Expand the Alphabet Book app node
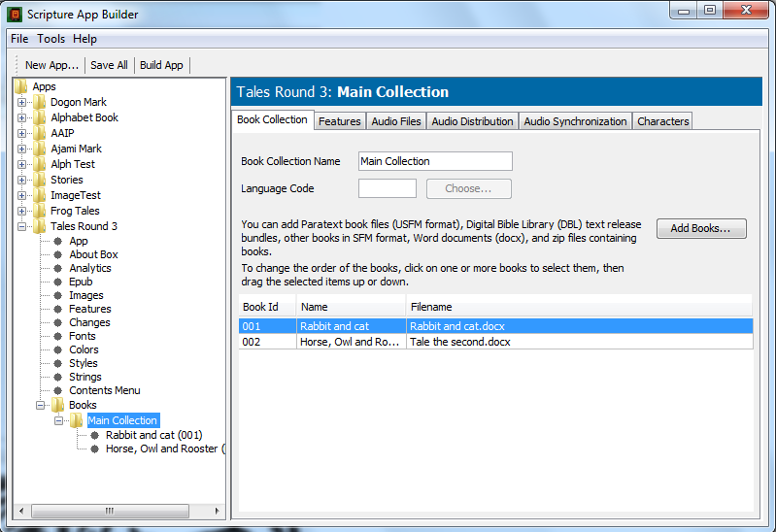This screenshot has height=532, width=776. click(x=21, y=117)
